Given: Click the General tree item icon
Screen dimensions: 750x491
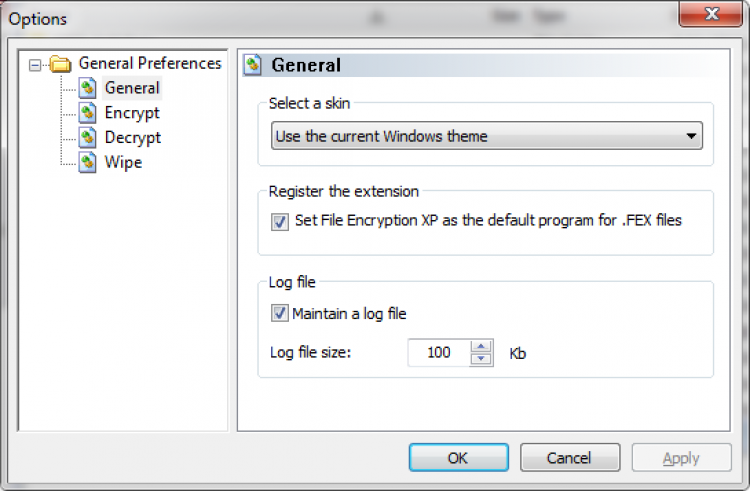Looking at the screenshot, I should tap(87, 88).
